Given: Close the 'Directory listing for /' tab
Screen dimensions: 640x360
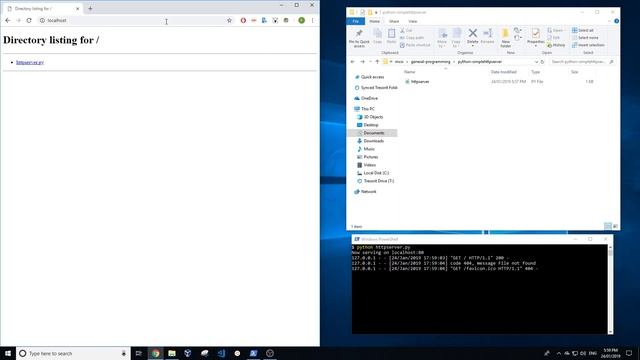Looking at the screenshot, I should click(78, 9).
